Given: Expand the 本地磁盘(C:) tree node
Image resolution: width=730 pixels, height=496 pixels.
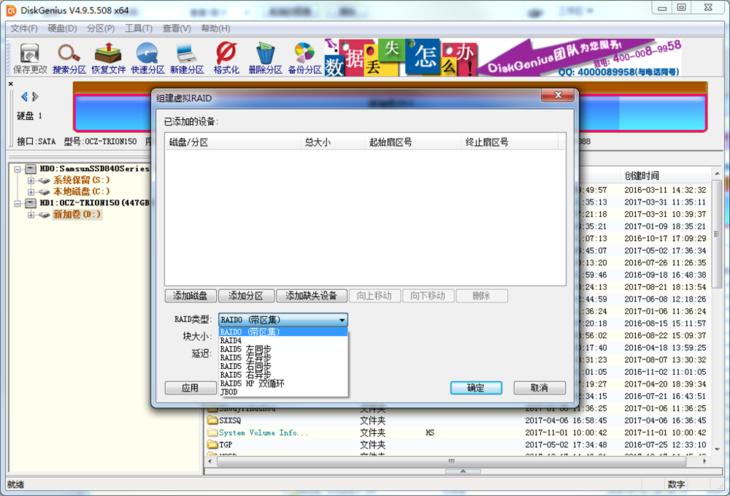Looking at the screenshot, I should point(30,192).
